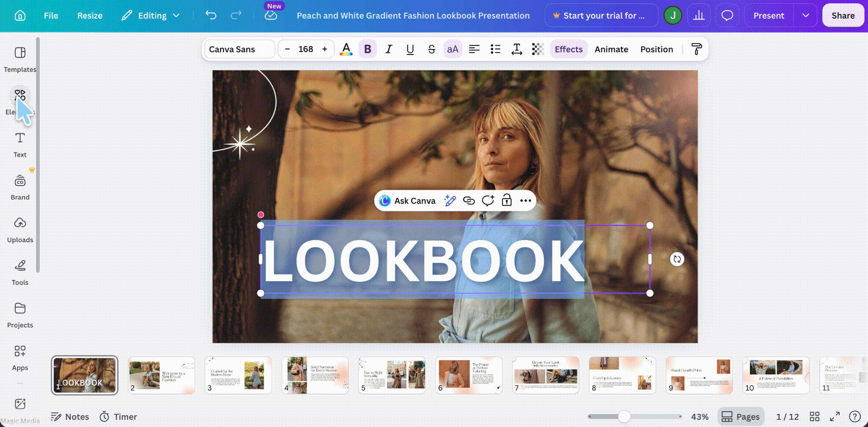Screen dimensions: 868x427
Task: Open the Brand panel
Action: tap(20, 188)
